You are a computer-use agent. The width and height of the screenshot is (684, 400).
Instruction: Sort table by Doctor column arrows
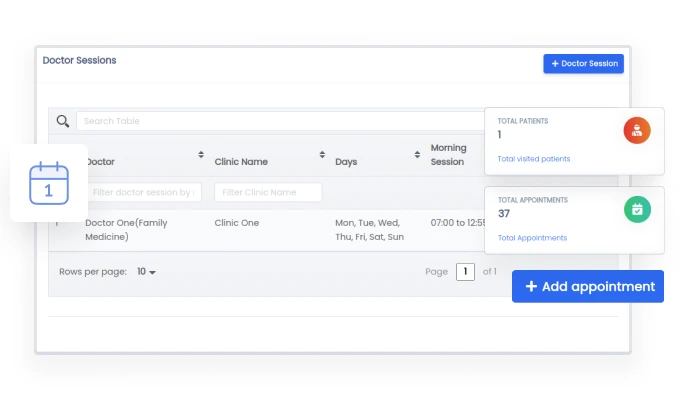201,155
